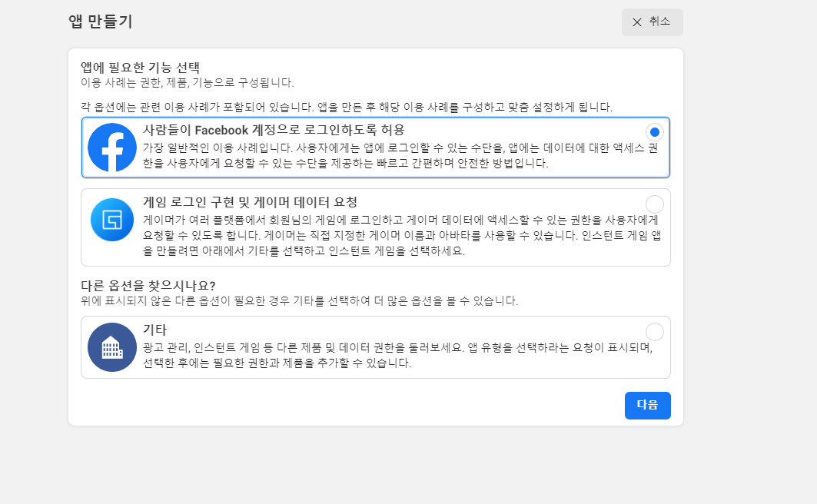The image size is (817, 504).
Task: Click the '이용 사례는 권한, 제품, 기능으로 구성됩니다.' text
Action: click(188, 82)
